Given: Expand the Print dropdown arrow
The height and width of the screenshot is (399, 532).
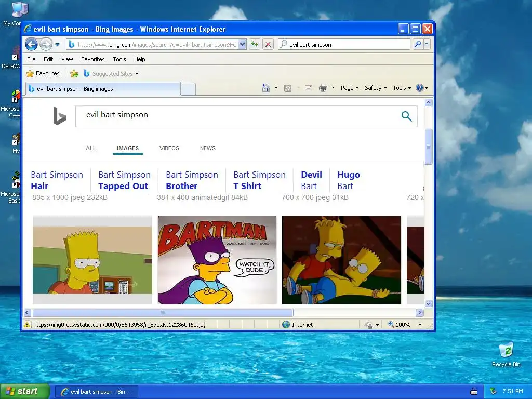Looking at the screenshot, I should click(333, 88).
